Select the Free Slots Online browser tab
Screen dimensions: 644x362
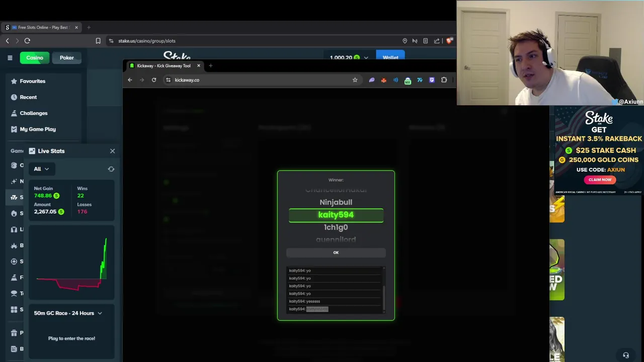pyautogui.click(x=40, y=27)
